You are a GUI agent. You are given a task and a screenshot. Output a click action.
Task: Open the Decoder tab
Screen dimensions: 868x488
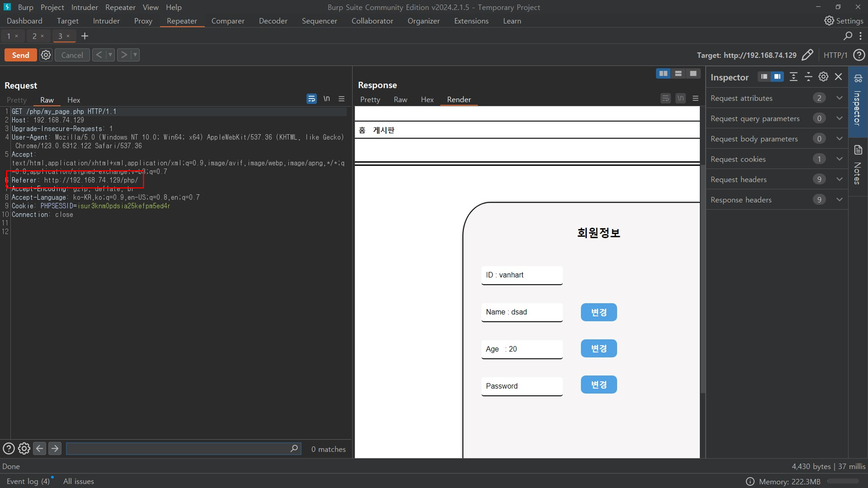(x=273, y=21)
